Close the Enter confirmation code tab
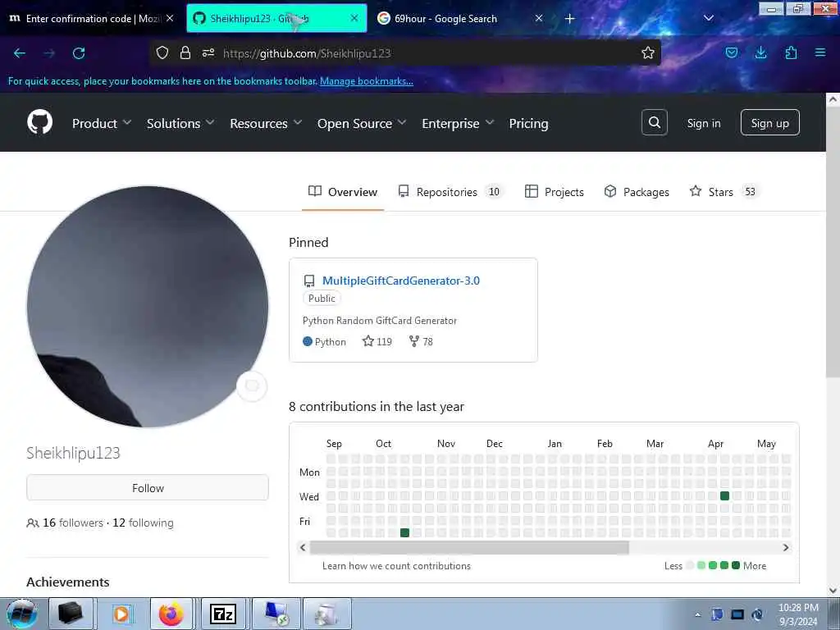This screenshot has width=840, height=630. [170, 18]
